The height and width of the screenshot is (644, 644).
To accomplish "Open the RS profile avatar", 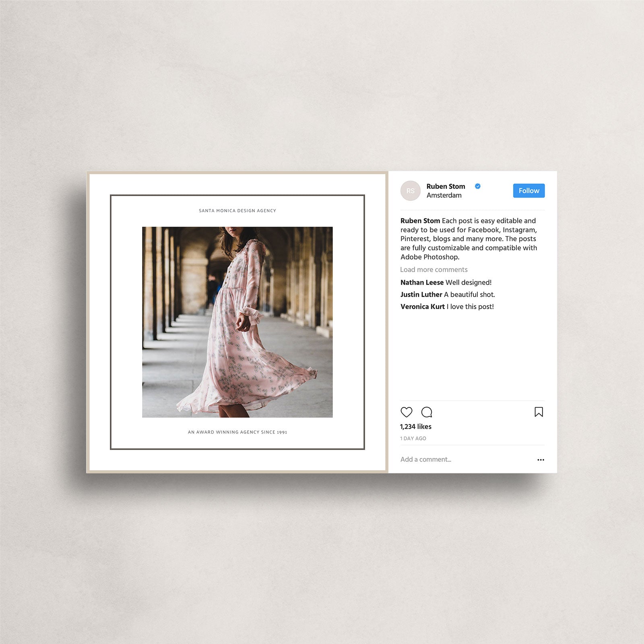I will [x=410, y=191].
